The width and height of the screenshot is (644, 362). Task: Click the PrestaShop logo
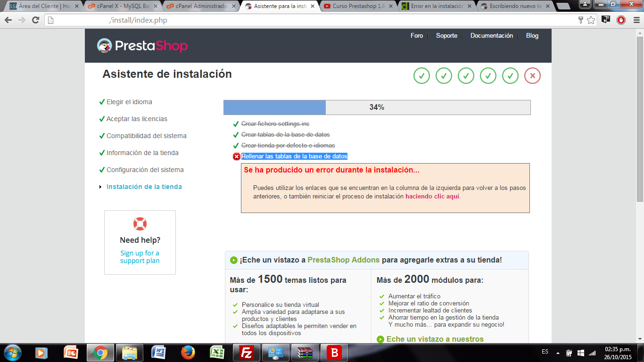tap(142, 46)
